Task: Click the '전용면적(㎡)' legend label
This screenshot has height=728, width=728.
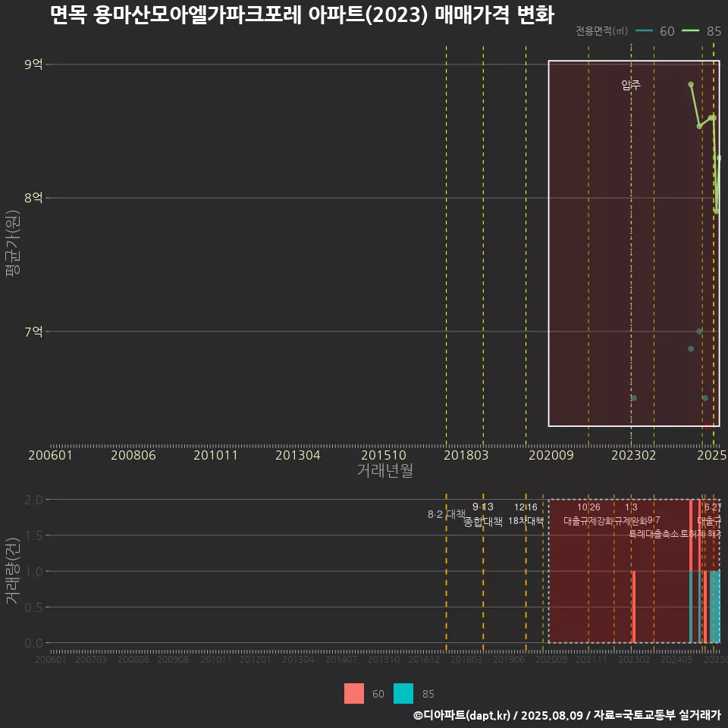Action: pos(601,31)
